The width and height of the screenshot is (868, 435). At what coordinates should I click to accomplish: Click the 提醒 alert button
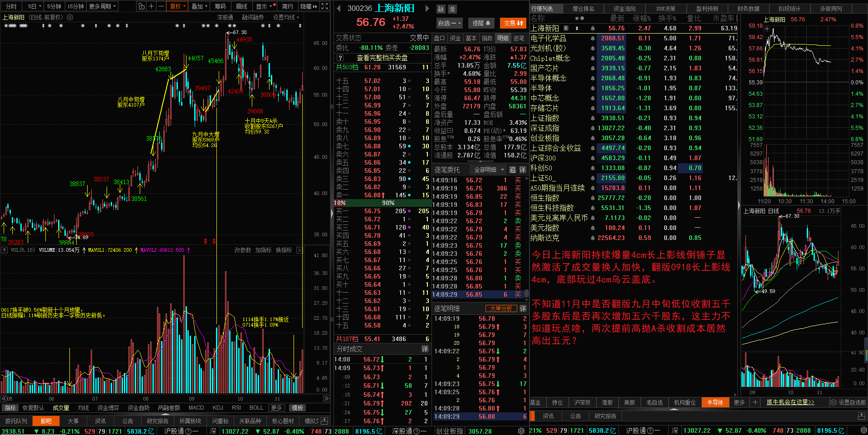[481, 23]
